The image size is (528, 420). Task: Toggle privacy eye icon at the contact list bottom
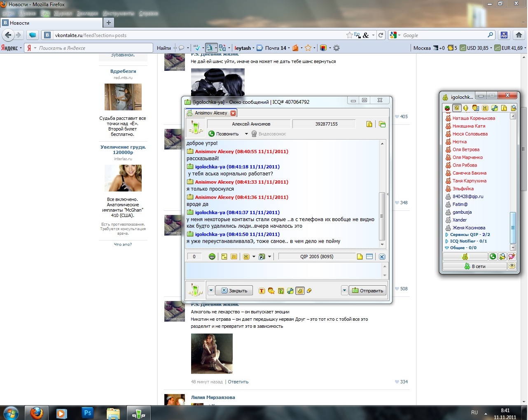pos(512,266)
